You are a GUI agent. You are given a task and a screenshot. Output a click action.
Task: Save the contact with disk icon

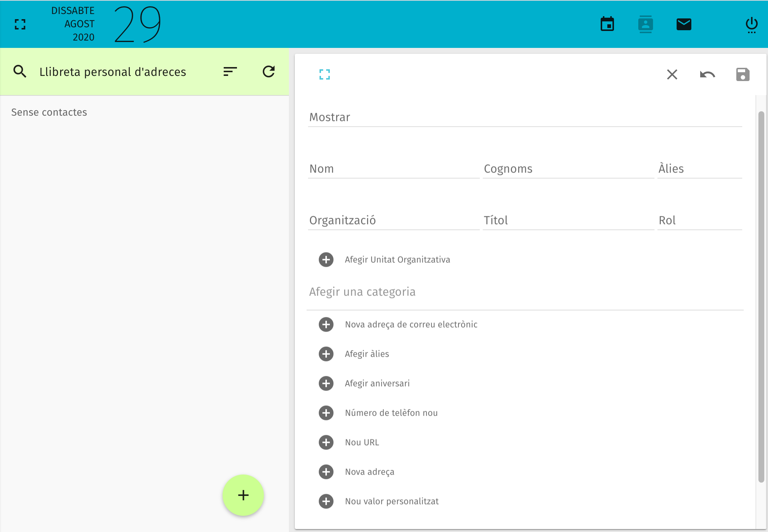[743, 74]
